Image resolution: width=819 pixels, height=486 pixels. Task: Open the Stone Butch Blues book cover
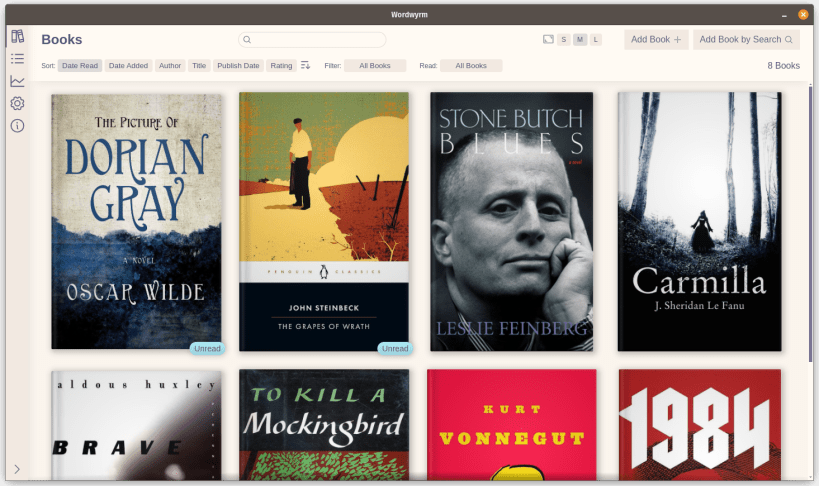click(x=511, y=222)
